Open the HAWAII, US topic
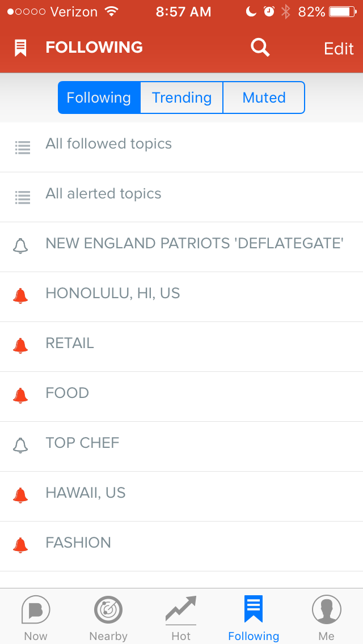 pos(181,496)
